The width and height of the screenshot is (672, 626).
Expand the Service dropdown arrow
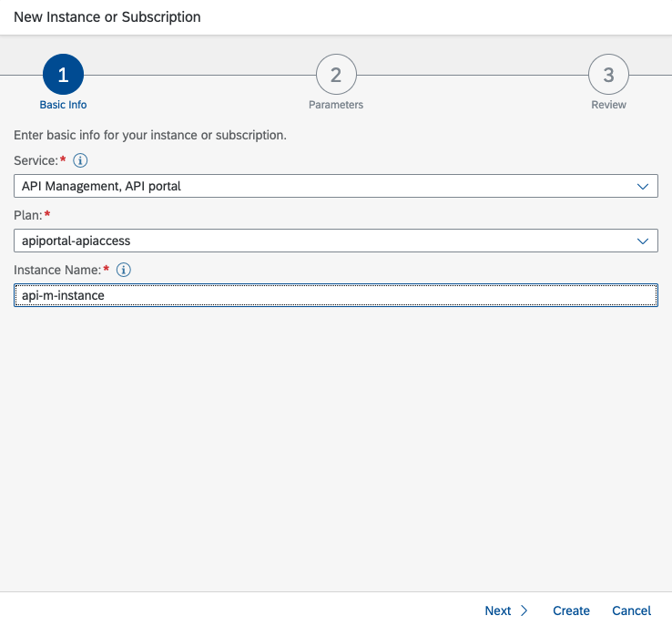643,187
